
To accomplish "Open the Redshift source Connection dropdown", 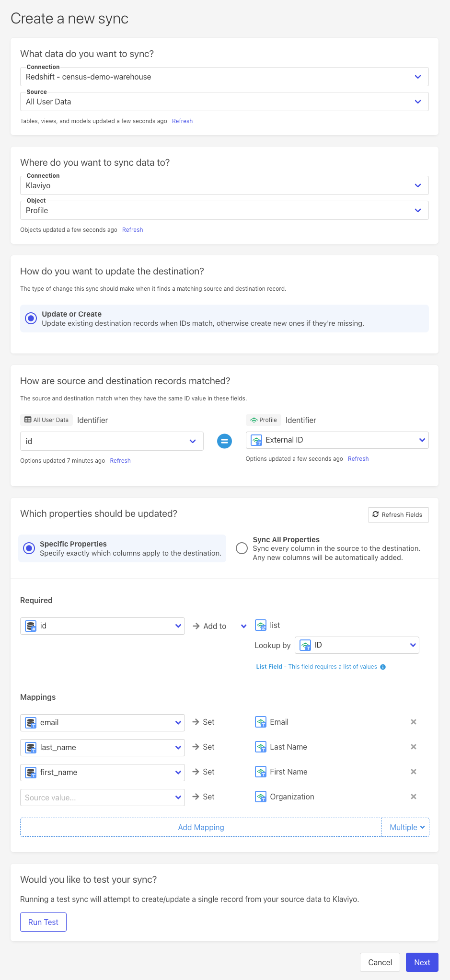I will 224,77.
